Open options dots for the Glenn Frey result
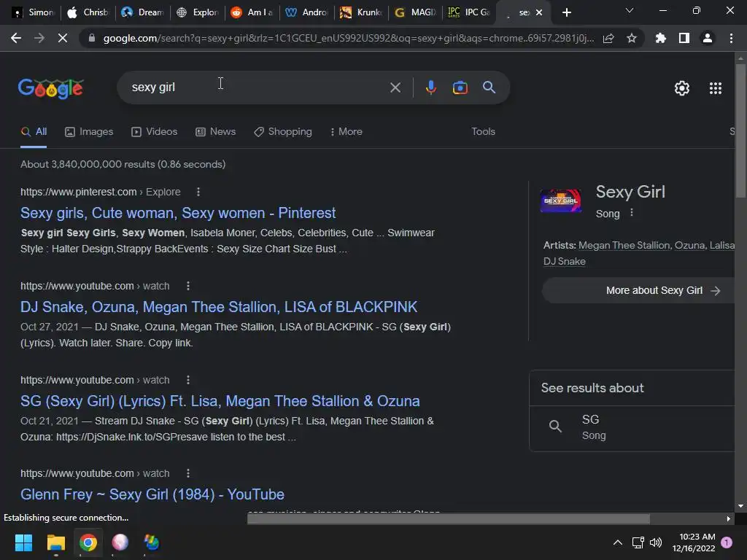 point(188,473)
